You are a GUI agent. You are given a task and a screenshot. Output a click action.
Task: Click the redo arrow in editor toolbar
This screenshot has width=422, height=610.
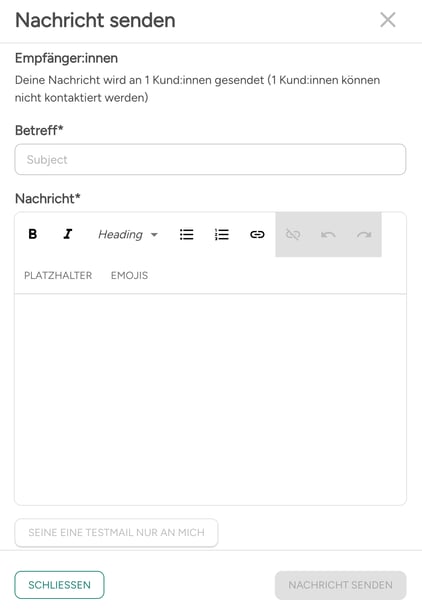[364, 234]
